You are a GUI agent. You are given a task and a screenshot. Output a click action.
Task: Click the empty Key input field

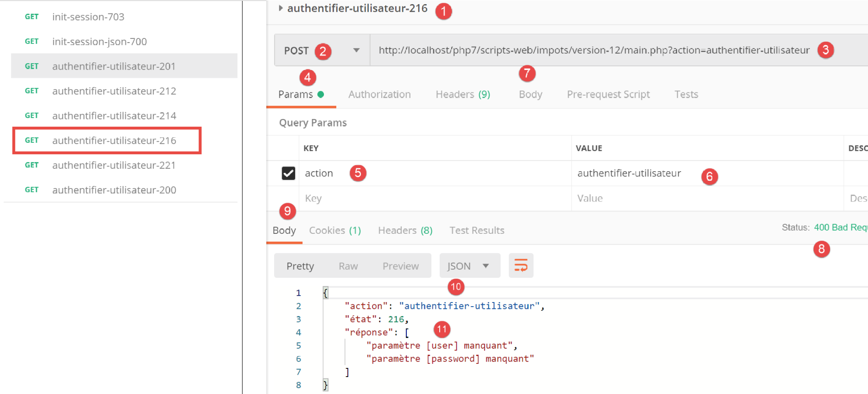435,198
